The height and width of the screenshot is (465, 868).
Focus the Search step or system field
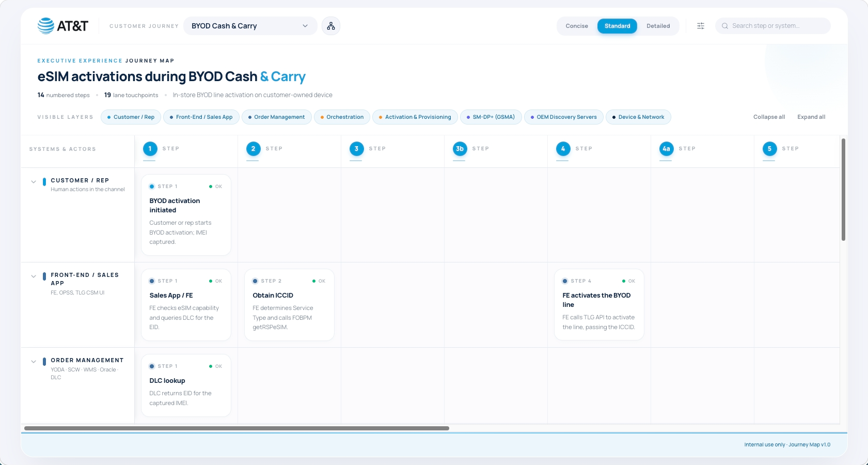point(772,26)
